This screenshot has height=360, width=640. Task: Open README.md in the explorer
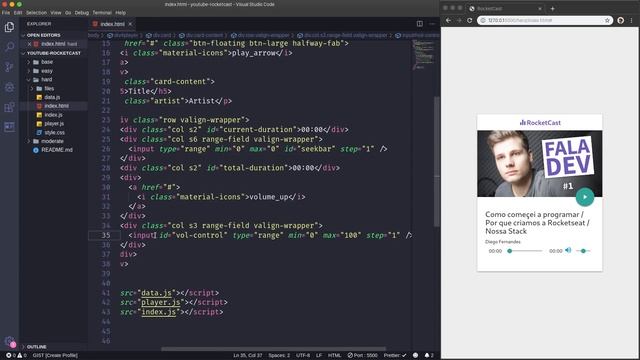(x=57, y=150)
